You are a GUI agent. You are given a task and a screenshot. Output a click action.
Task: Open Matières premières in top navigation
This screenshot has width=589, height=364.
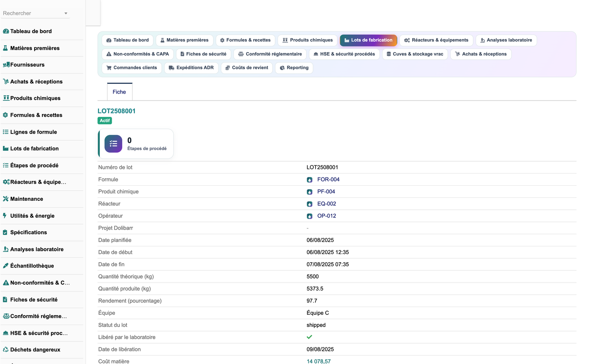tap(184, 40)
